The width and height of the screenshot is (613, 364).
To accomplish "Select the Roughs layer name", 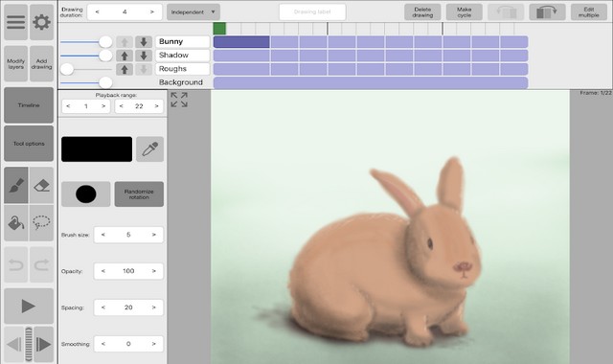I will (x=183, y=69).
